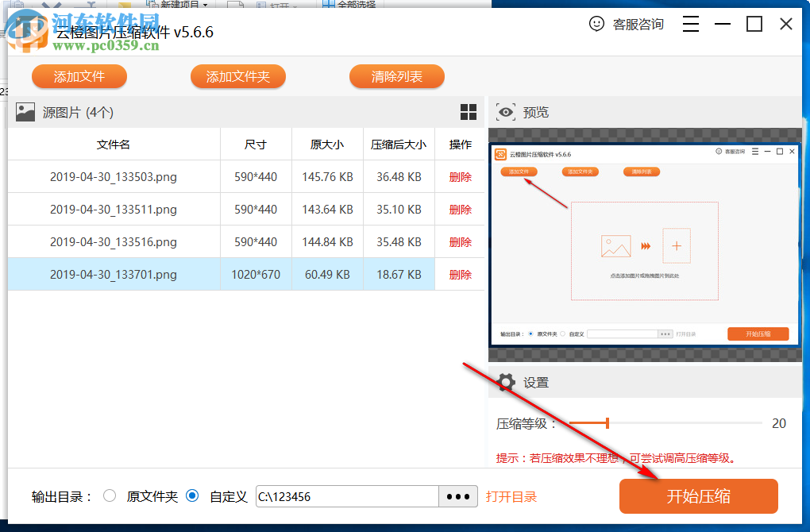Click the 添加文件 button

(x=79, y=76)
